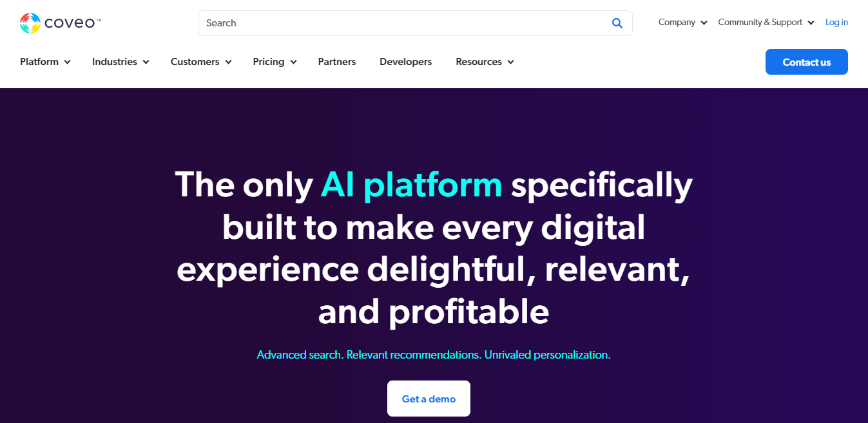
Task: Follow the Log in link
Action: [836, 23]
